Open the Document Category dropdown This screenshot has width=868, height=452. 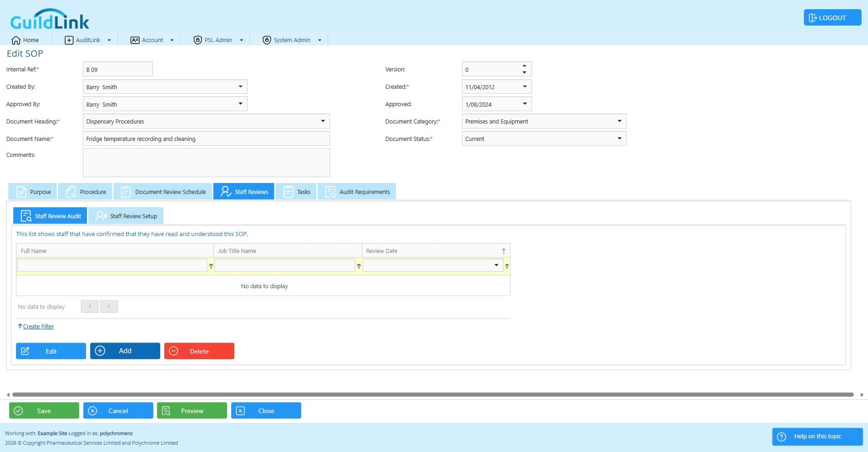619,121
